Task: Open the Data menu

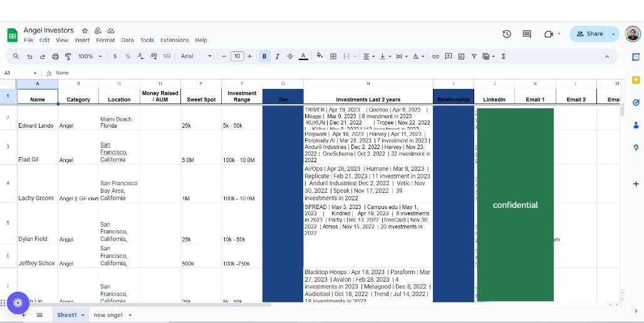Action: [127, 40]
